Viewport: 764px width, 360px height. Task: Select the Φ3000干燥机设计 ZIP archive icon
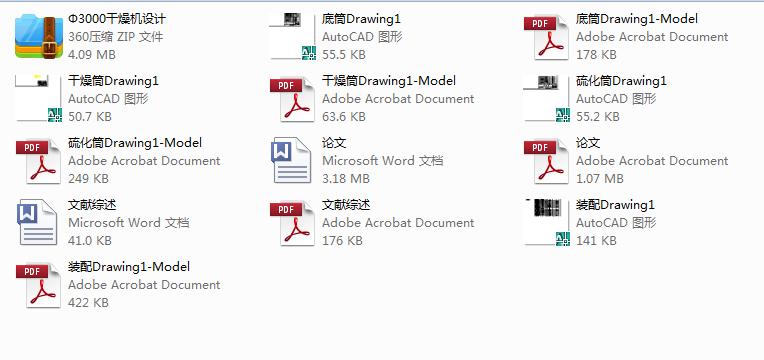(39, 37)
